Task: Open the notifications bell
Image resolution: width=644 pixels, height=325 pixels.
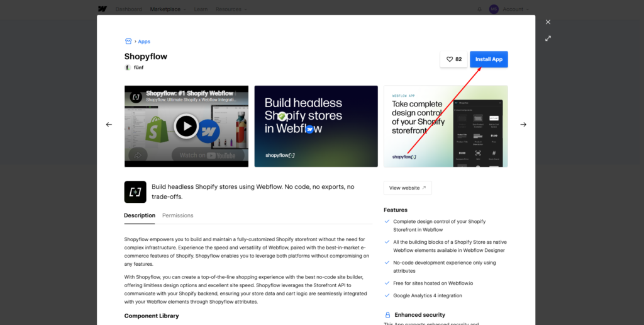Action: click(479, 9)
